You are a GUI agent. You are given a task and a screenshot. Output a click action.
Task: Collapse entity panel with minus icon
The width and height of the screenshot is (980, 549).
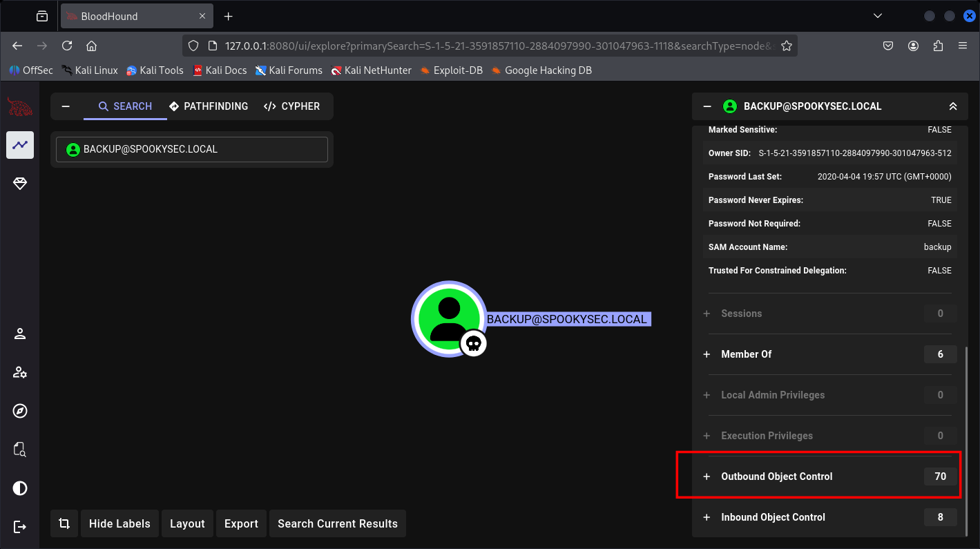coord(707,106)
